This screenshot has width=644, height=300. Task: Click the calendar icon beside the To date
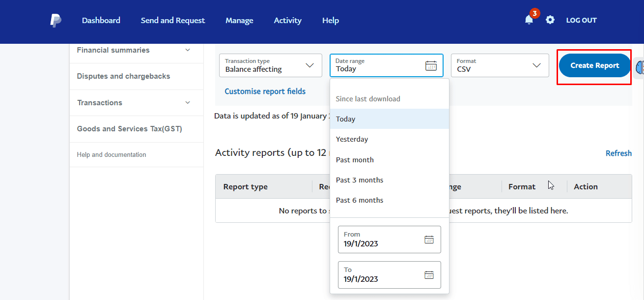429,275
